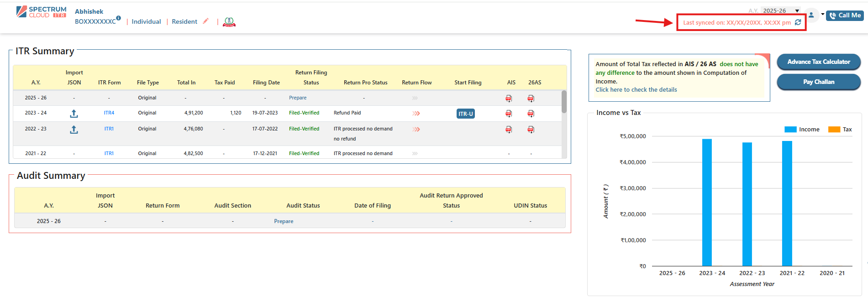Viewport: 868px width, 302px height.
Task: Import JSON for AY 2023-24
Action: pos(74,114)
